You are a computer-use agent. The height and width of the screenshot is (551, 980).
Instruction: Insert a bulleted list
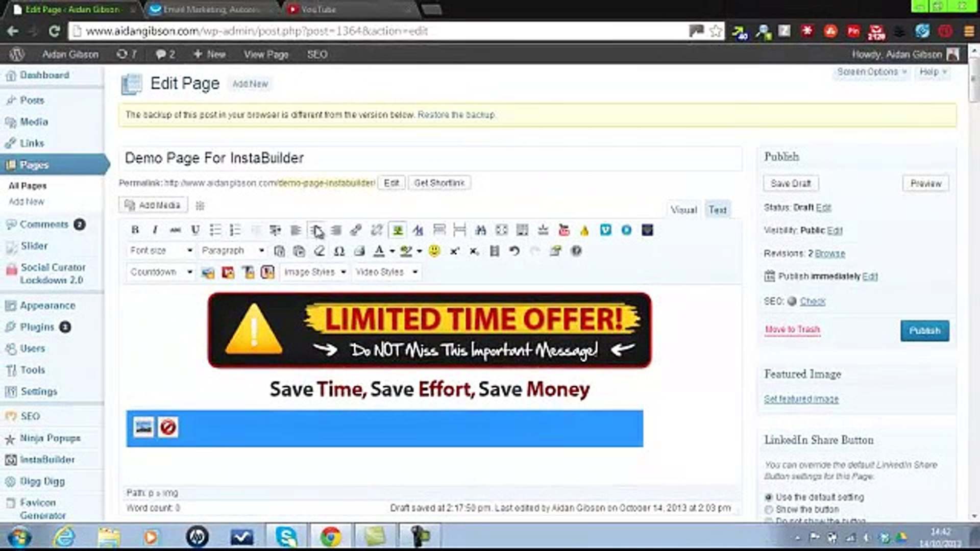click(x=215, y=230)
